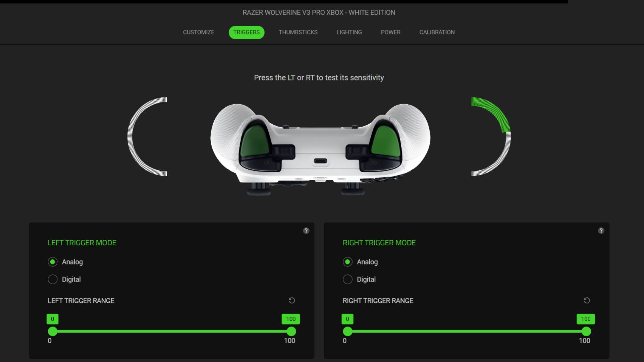Click right trigger range minimum slider handle
The height and width of the screenshot is (362, 644).
(x=347, y=331)
